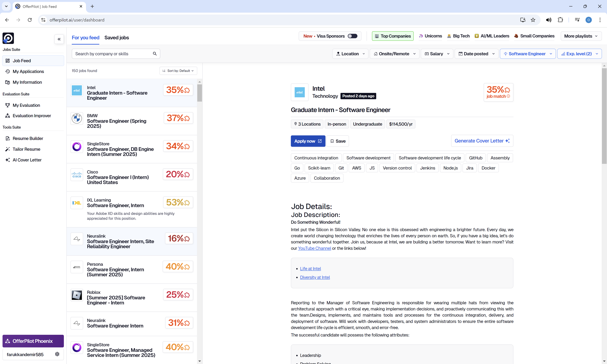The width and height of the screenshot is (607, 364).
Task: Click the 3 Locations tag
Action: (x=307, y=124)
